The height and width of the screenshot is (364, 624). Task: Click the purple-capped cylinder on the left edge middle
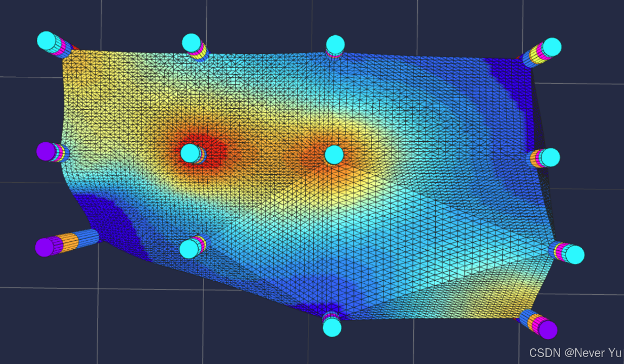point(53,152)
